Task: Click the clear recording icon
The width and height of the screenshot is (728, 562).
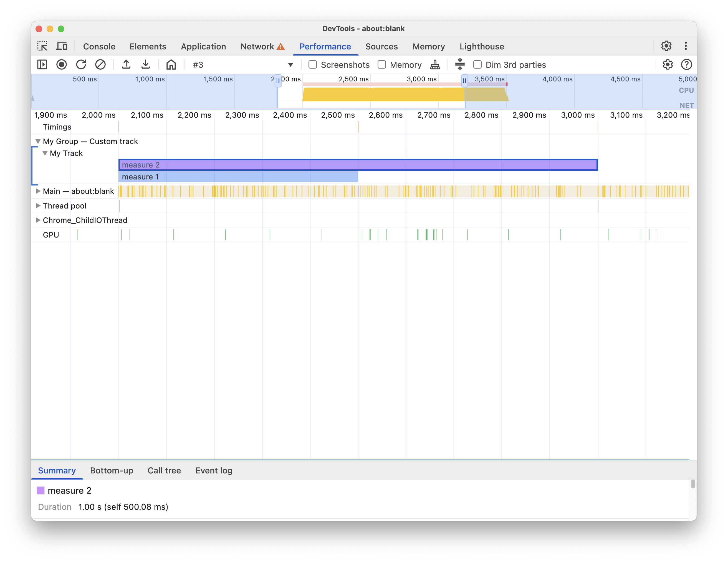Action: coord(100,64)
